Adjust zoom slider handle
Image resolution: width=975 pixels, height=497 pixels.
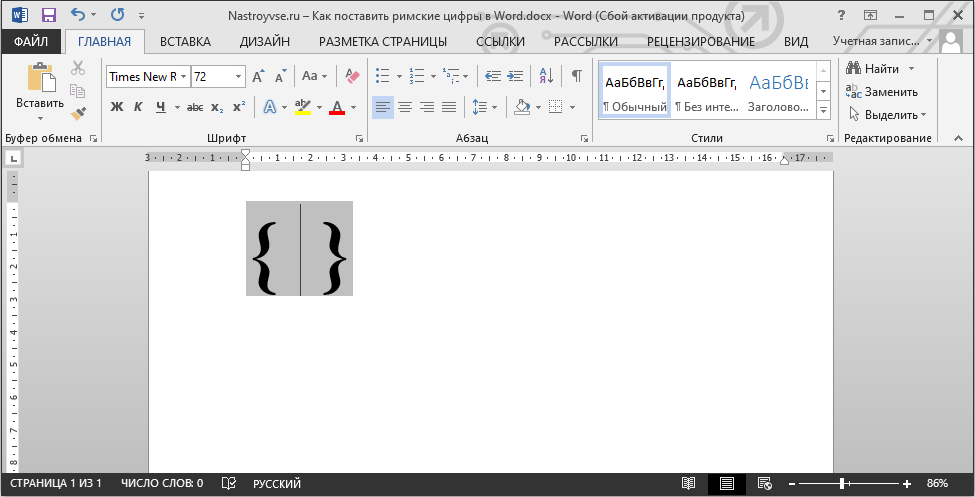pyautogui.click(x=842, y=483)
